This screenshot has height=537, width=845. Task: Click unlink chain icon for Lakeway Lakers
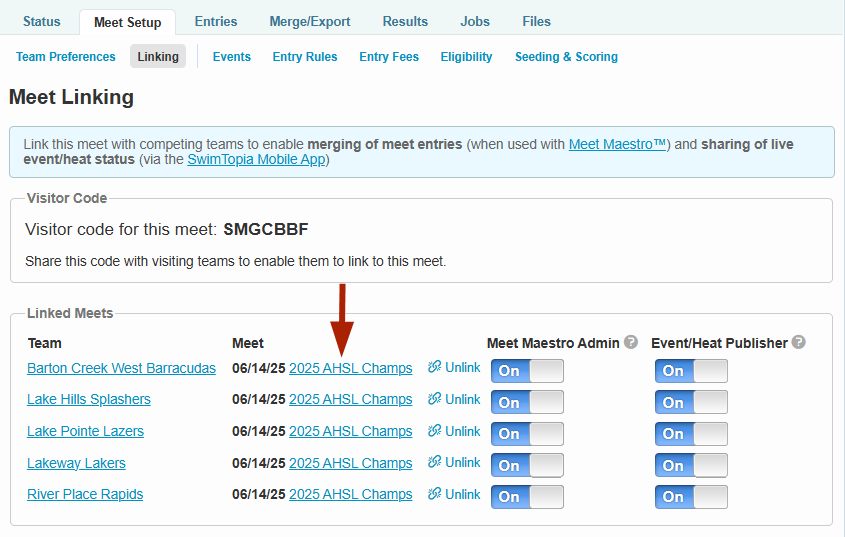coord(435,463)
